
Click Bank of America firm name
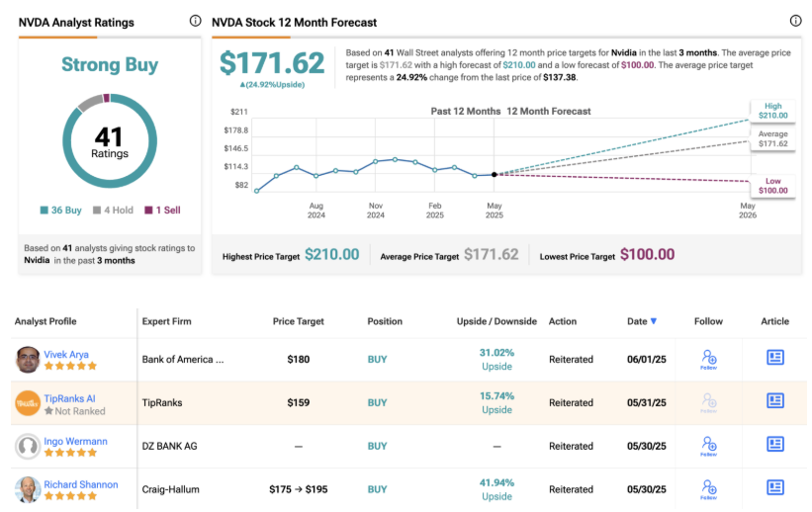coord(183,359)
